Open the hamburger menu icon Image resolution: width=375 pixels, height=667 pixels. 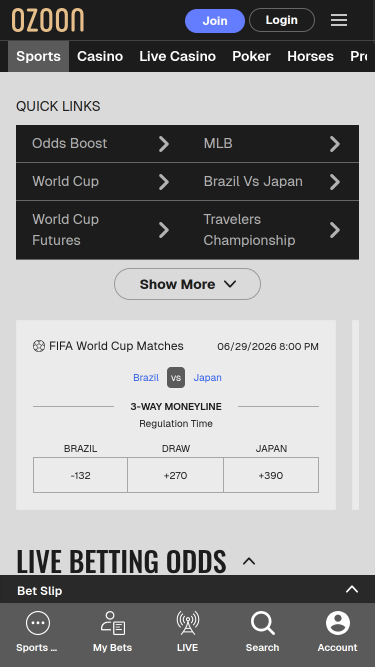click(338, 20)
